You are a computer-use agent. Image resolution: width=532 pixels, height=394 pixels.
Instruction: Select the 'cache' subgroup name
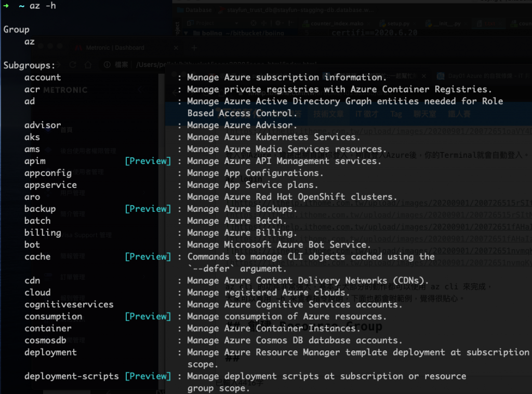pos(37,256)
